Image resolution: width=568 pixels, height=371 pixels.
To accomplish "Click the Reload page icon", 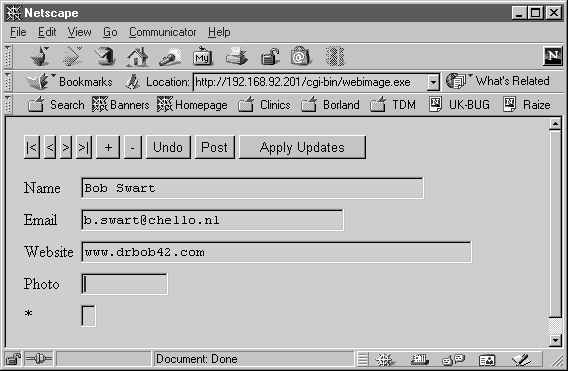I will (x=105, y=57).
